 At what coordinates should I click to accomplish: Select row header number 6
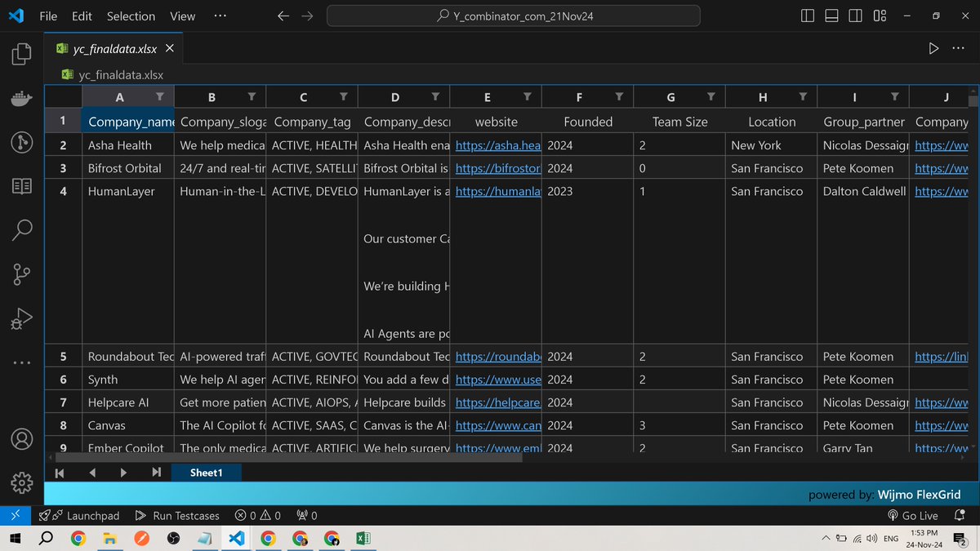pyautogui.click(x=63, y=380)
